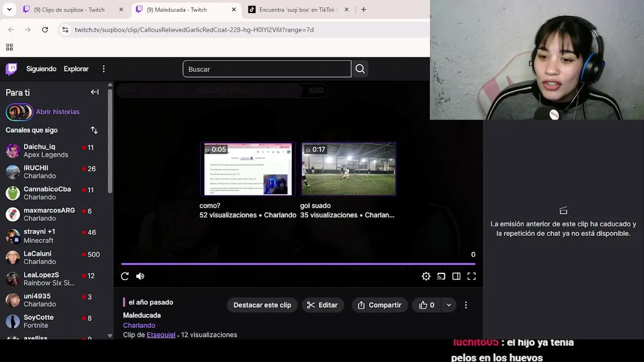
Task: Open player settings gear
Action: (426, 276)
